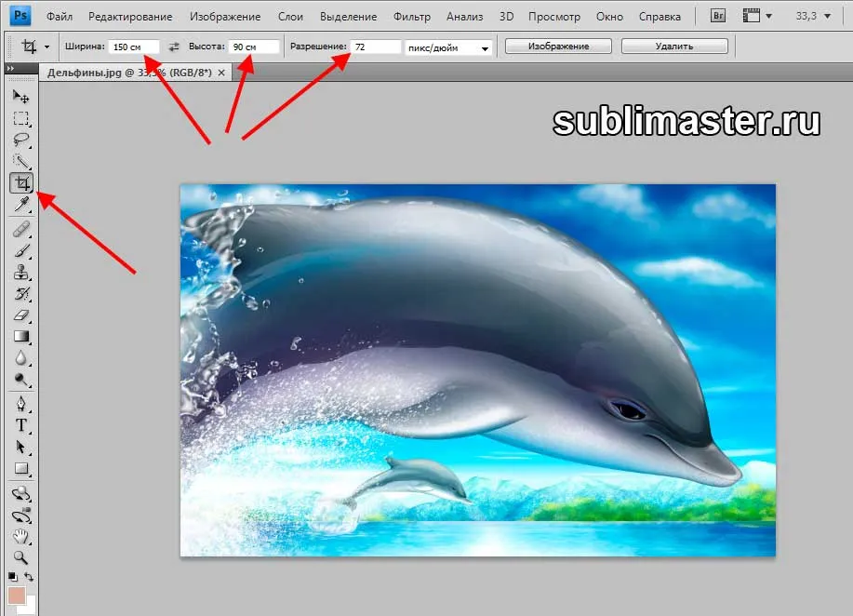Expand the collapsed tools panel
The width and height of the screenshot is (853, 616).
pos(10,69)
